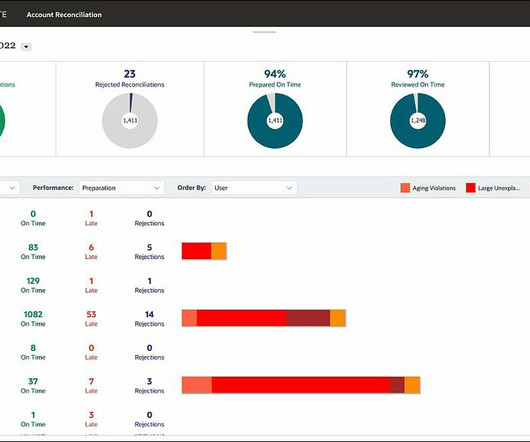Select the Prepared On Time donut chart

(x=275, y=121)
